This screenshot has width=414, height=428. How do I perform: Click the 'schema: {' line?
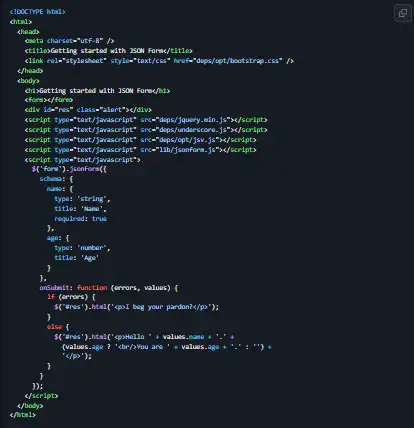[x=56, y=179]
